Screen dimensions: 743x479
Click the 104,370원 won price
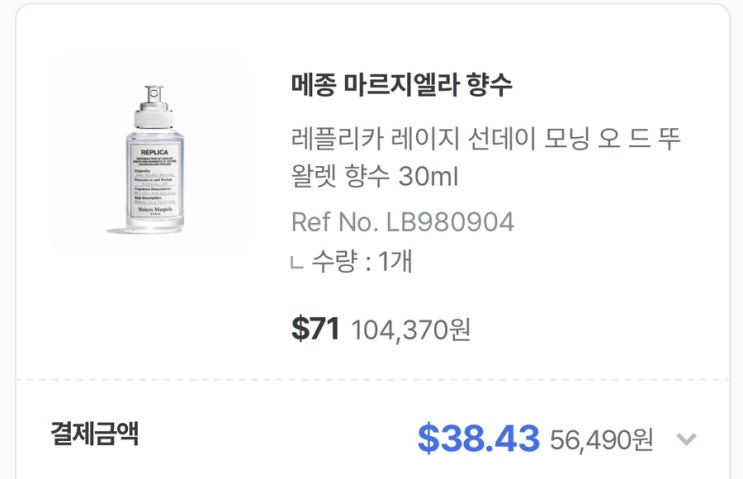(x=411, y=329)
